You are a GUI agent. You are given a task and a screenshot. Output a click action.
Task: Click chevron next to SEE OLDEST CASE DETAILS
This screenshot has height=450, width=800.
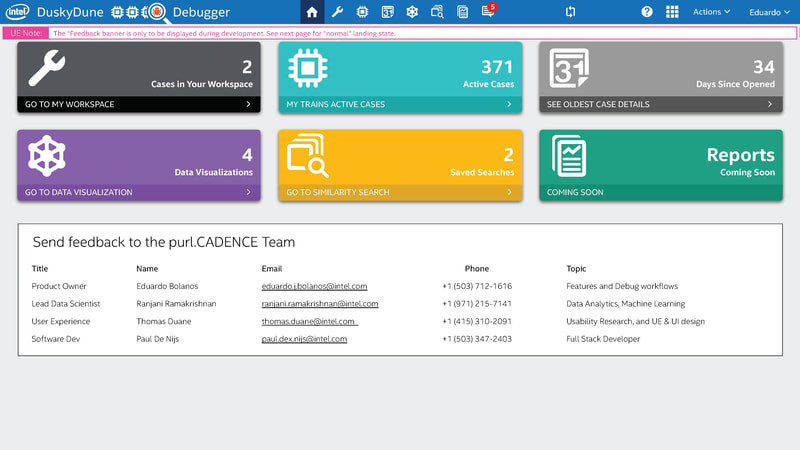(x=770, y=104)
